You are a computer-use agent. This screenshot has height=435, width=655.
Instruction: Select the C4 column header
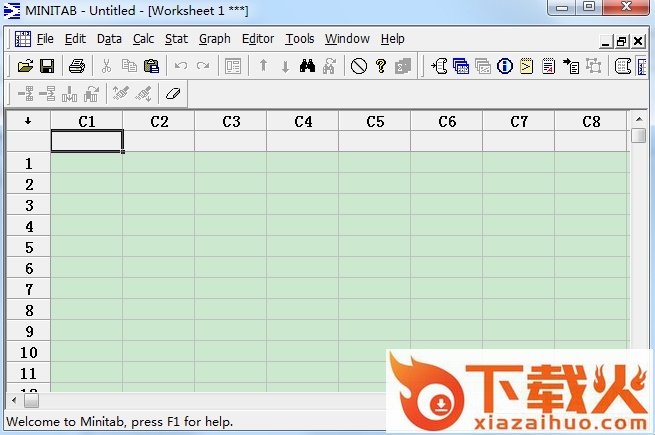click(303, 121)
